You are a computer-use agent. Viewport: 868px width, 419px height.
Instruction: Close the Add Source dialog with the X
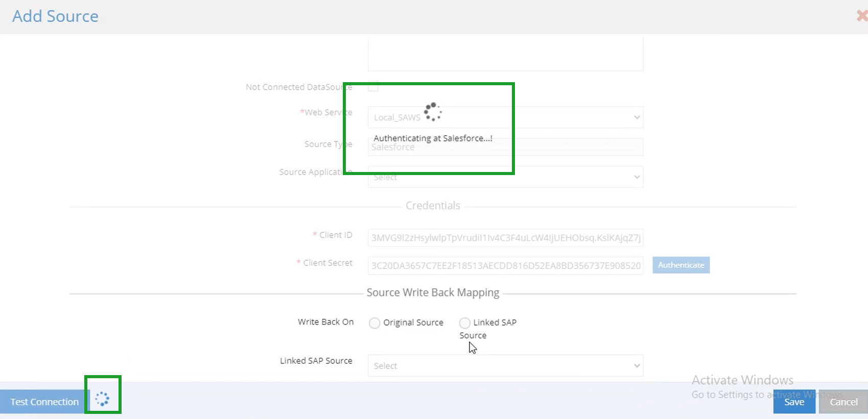(862, 16)
